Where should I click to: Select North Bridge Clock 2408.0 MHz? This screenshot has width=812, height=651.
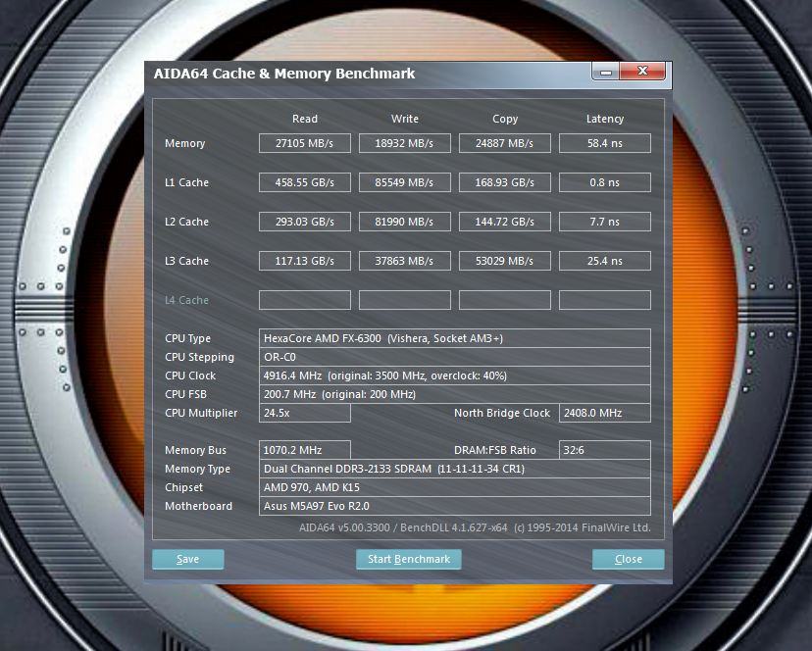[605, 413]
